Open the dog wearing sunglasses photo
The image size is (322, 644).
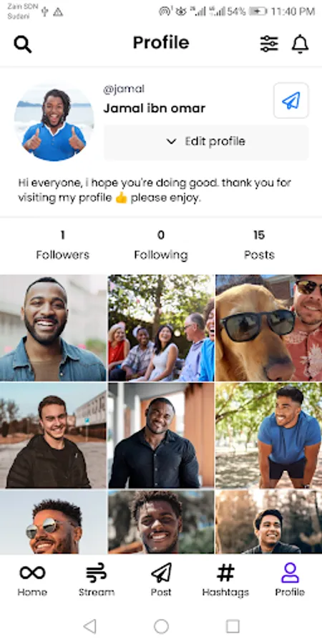(x=268, y=328)
